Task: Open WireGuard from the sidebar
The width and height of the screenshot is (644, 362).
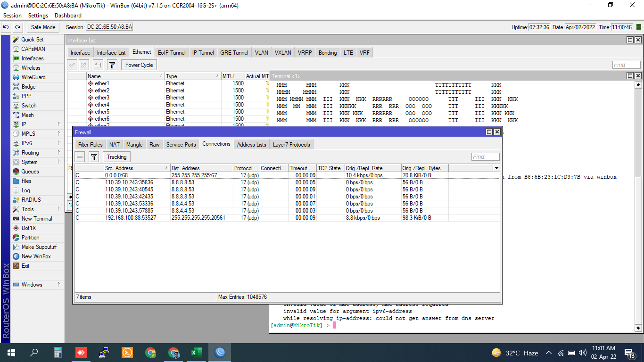Action: (x=33, y=77)
